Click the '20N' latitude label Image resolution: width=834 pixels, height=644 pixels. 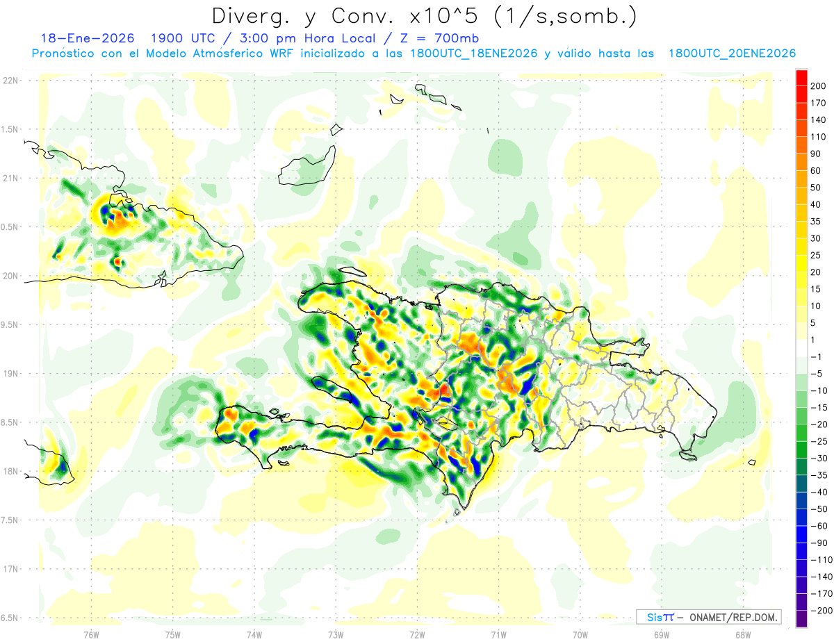pos(10,276)
